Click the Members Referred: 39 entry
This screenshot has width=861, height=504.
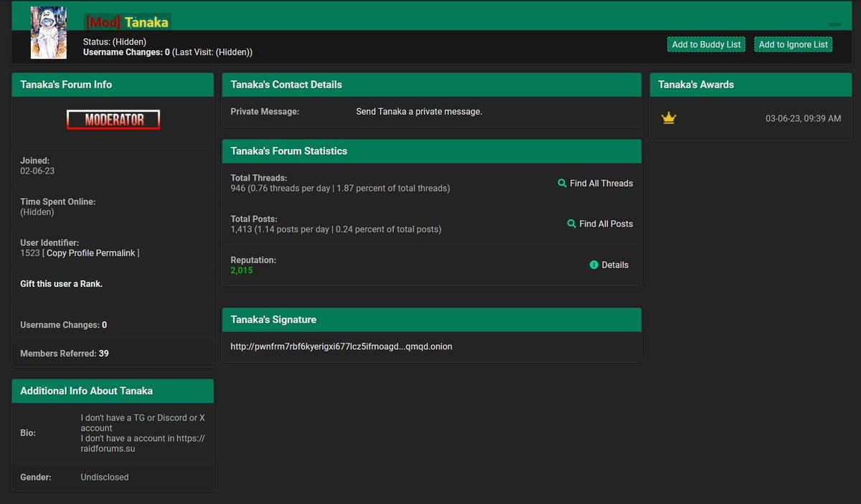(65, 353)
